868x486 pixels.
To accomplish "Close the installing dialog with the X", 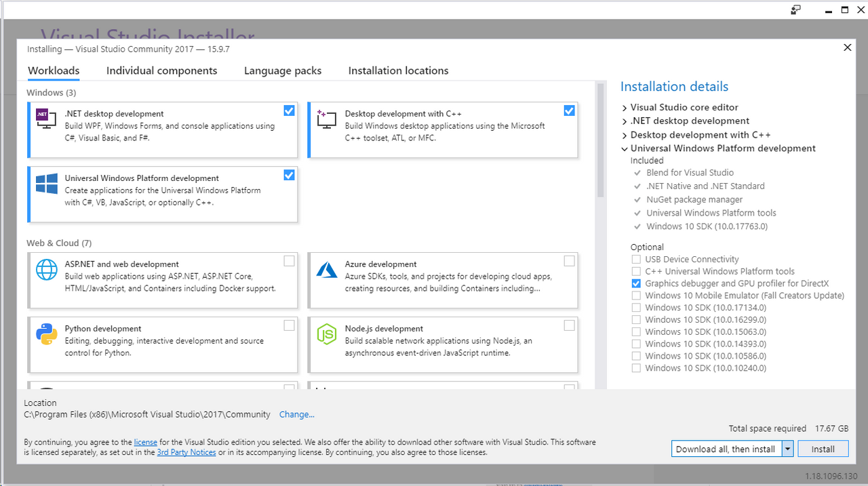I will click(x=847, y=47).
